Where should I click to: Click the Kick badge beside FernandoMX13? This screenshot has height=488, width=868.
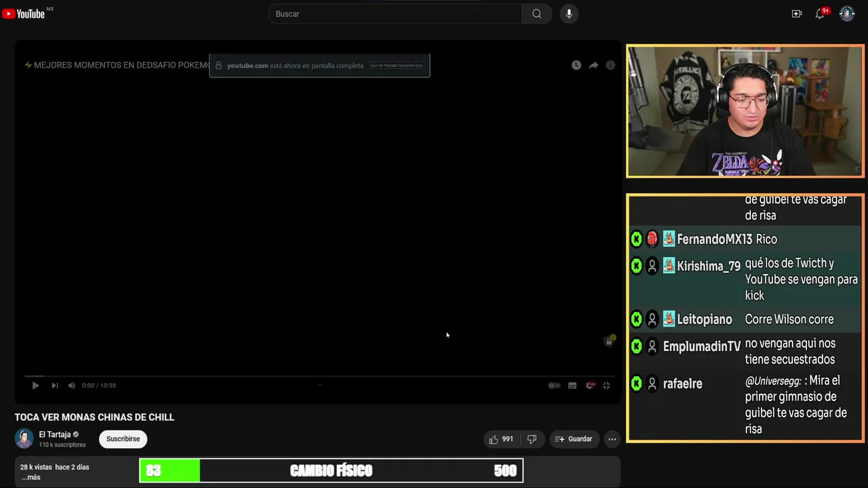(636, 239)
